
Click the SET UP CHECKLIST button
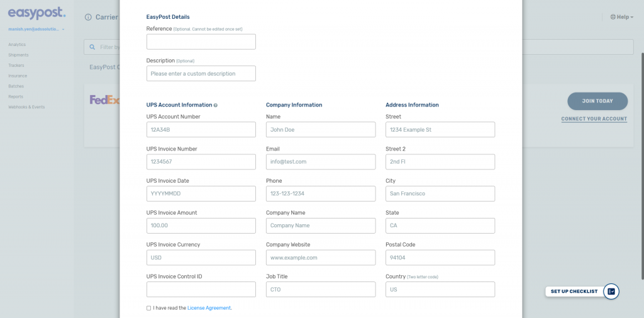pos(574,292)
